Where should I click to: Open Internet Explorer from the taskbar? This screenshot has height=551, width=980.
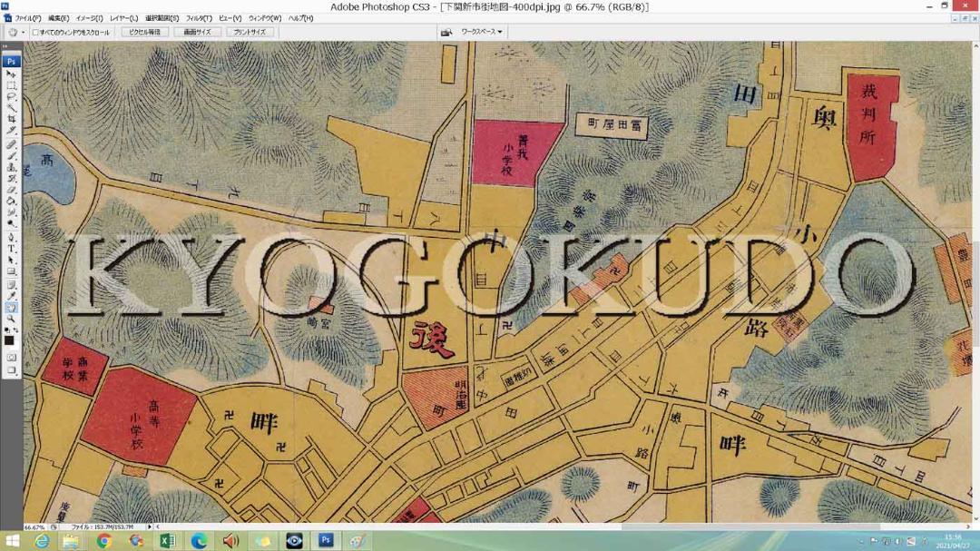point(42,541)
